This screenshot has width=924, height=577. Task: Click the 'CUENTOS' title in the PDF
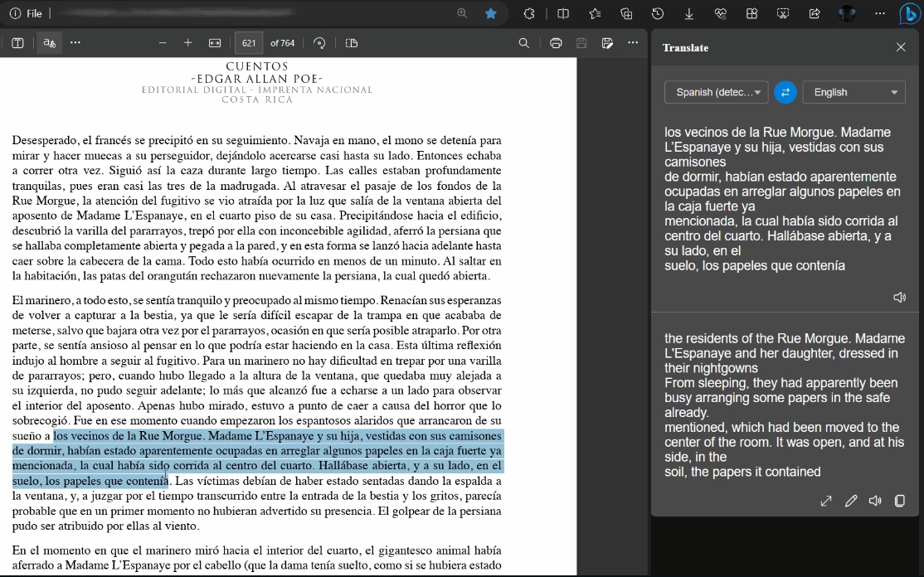point(257,66)
